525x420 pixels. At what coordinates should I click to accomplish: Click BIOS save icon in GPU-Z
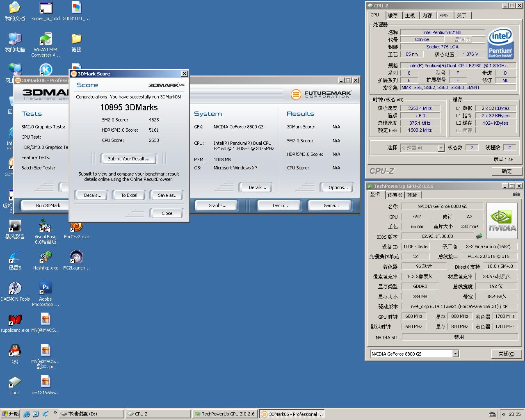coord(479,236)
